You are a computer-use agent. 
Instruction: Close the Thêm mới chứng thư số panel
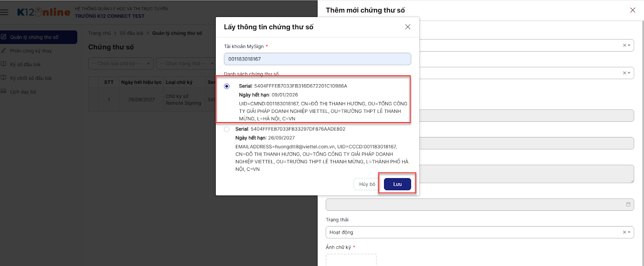pos(632,10)
